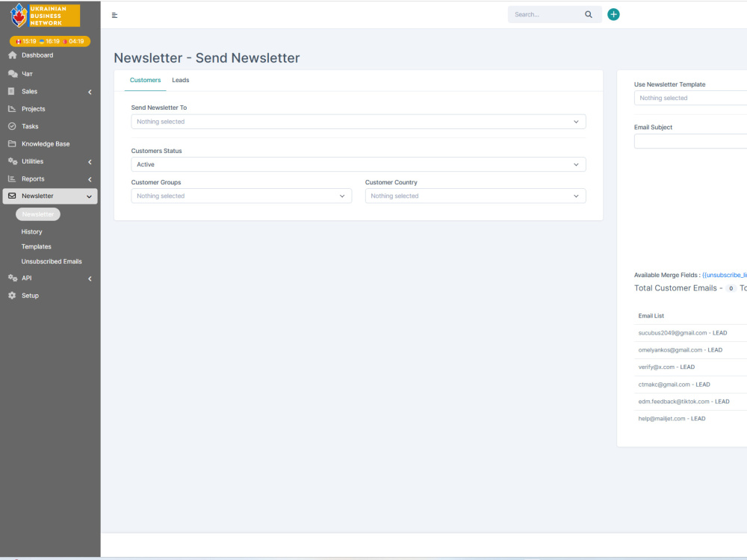Expand the API submenu chevron
747x560 pixels.
(x=90, y=279)
